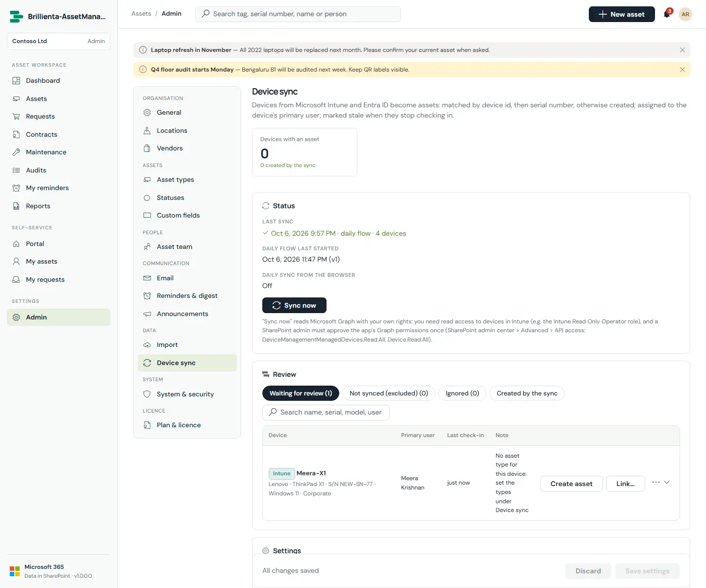Viewport: 706px width, 588px height.
Task: Click the Discard button
Action: pyautogui.click(x=588, y=571)
